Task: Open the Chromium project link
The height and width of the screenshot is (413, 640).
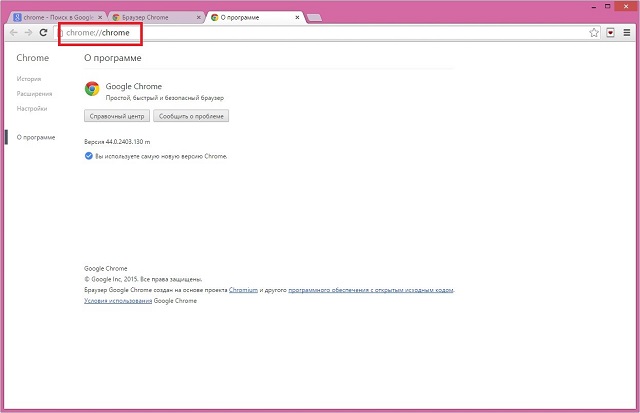Action: click(x=243, y=290)
